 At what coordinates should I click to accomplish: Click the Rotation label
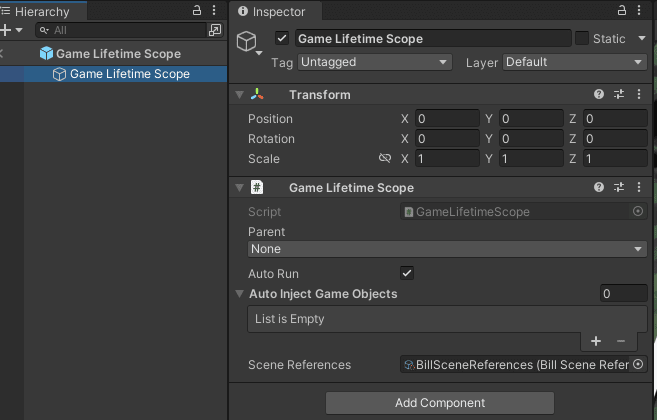[271, 139]
